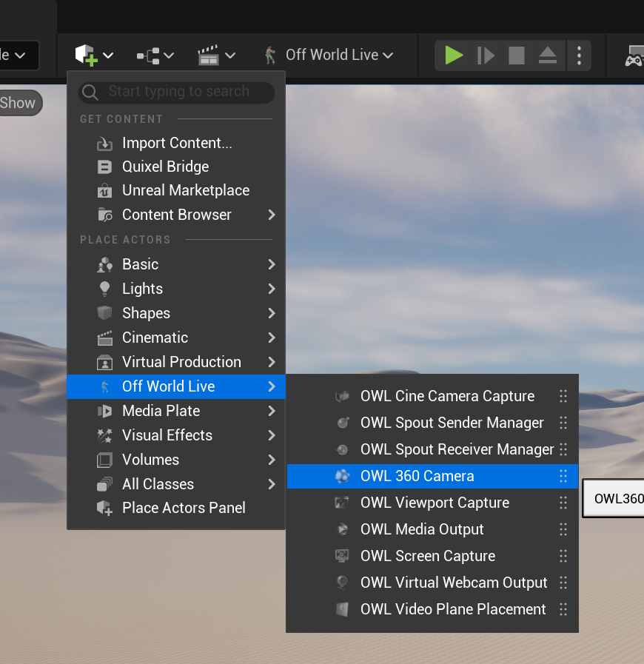The width and height of the screenshot is (644, 664).
Task: Expand the Virtual Production submenu
Action: coord(176,362)
